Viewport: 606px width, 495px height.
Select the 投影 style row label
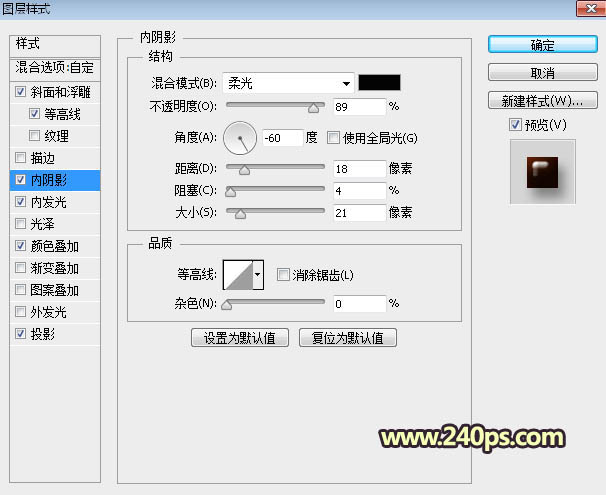point(43,334)
